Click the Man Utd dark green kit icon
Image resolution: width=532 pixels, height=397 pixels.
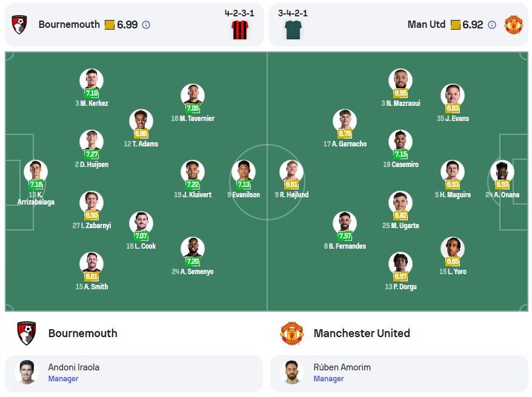tap(293, 30)
